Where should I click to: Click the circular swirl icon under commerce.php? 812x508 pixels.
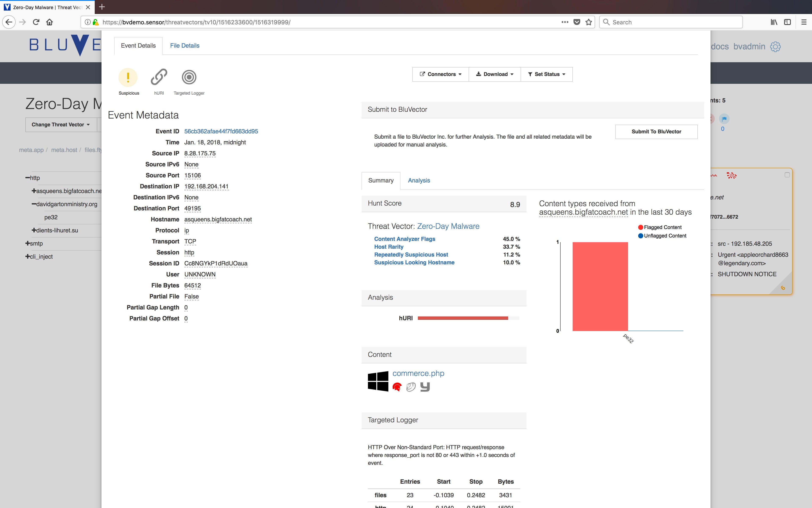coord(411,387)
